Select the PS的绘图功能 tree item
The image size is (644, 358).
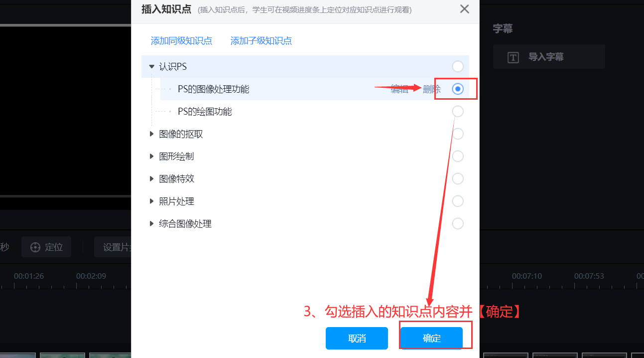205,112
